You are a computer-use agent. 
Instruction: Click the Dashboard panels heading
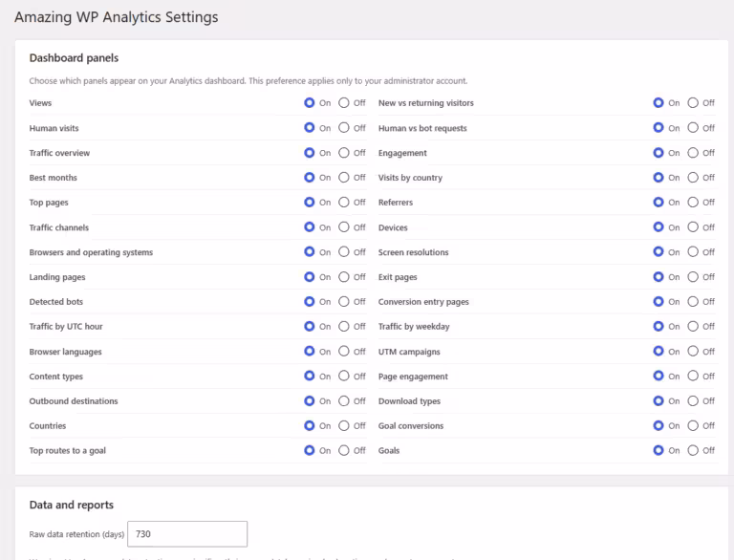click(74, 58)
